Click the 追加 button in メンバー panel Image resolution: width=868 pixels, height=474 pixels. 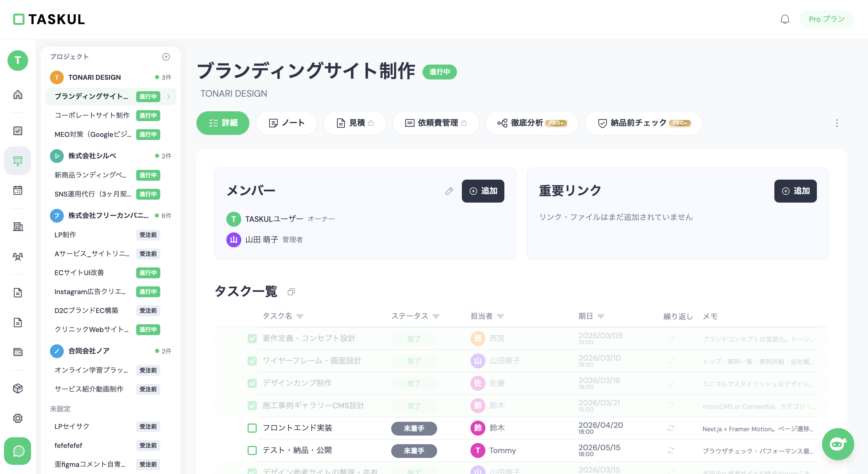[483, 191]
